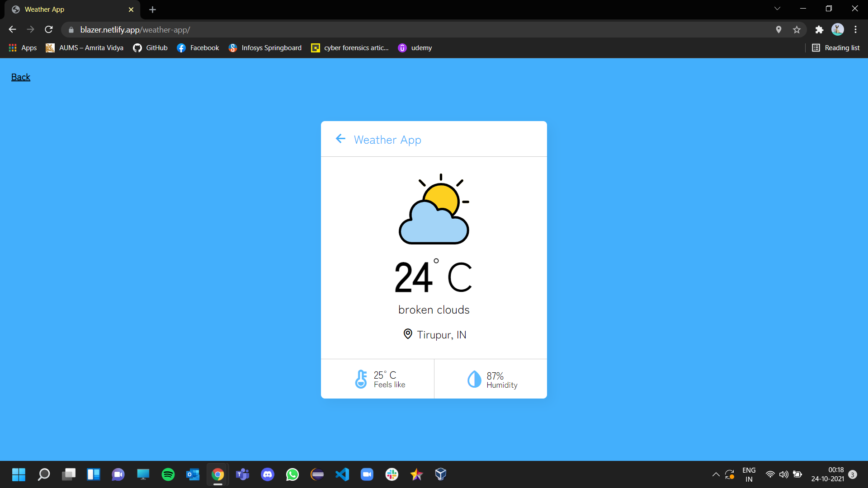Open the GitHub bookmark
This screenshot has height=488, width=868.
pos(151,48)
